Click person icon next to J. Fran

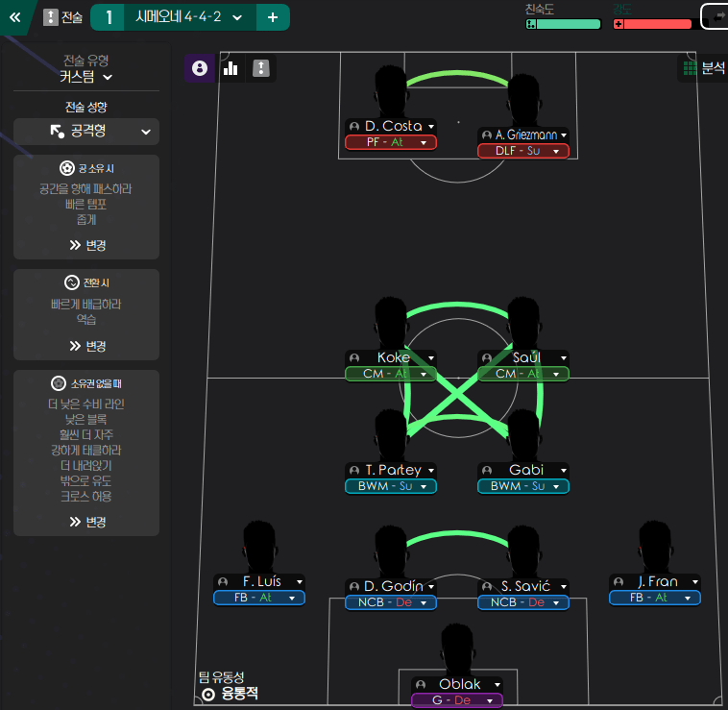pos(619,582)
